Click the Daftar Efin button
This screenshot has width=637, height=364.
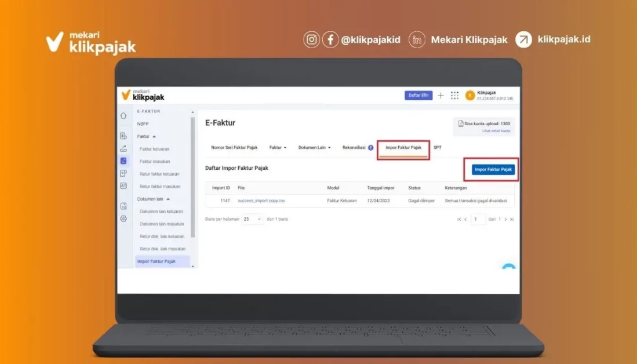click(418, 96)
